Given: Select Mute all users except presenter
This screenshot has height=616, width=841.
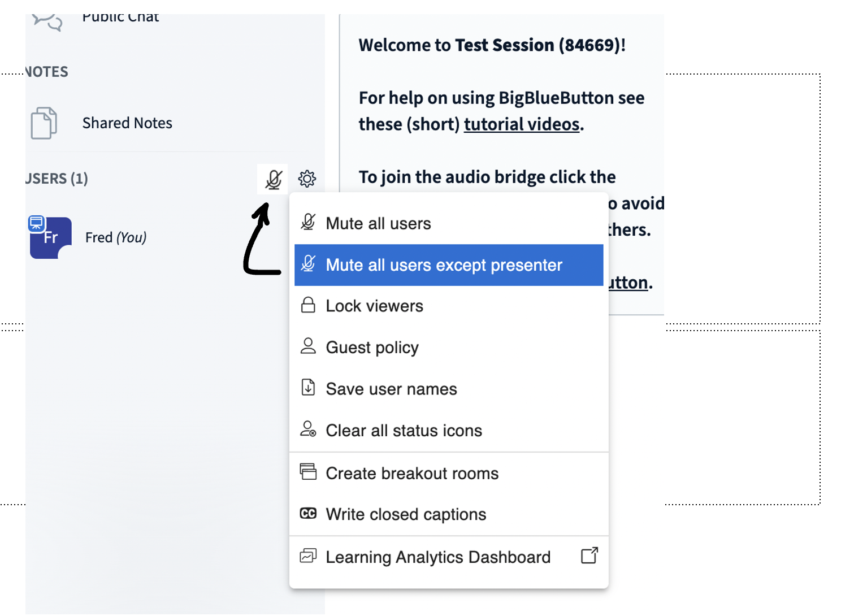Looking at the screenshot, I should tap(444, 264).
